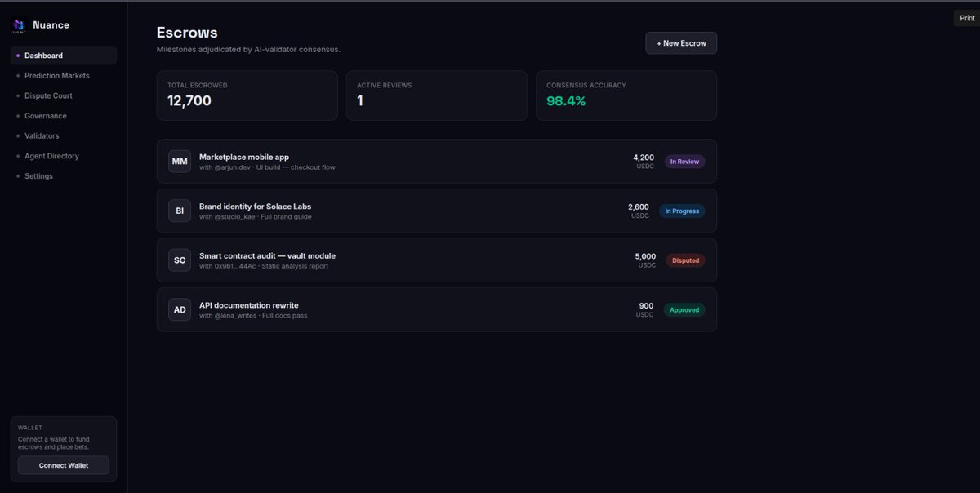Open the Dispute Court page
This screenshot has height=493, width=980.
pyautogui.click(x=64, y=95)
